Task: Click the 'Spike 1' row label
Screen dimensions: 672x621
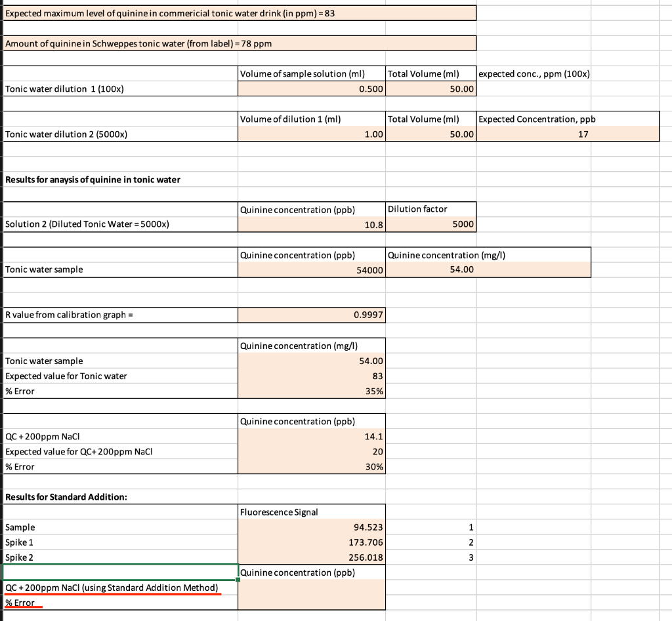Action: coord(19,542)
